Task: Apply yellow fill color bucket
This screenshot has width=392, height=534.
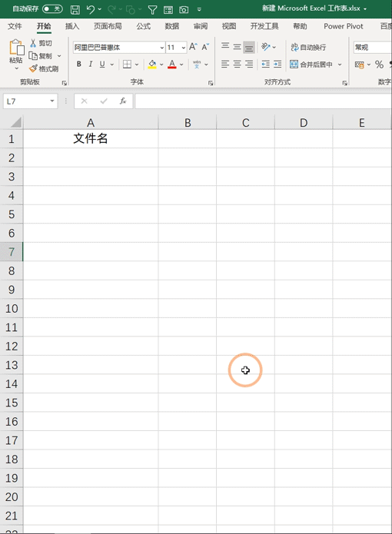Action: (152, 64)
